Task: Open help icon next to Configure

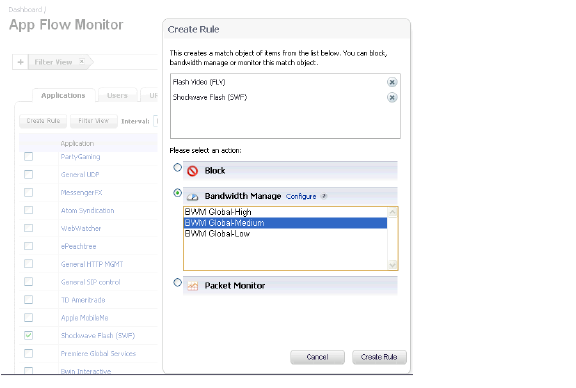Action: 324,196
